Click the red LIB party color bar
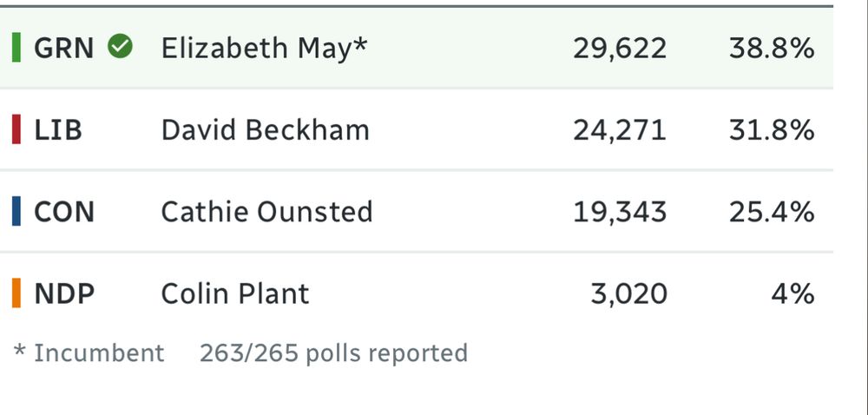868x415 pixels. (16, 128)
